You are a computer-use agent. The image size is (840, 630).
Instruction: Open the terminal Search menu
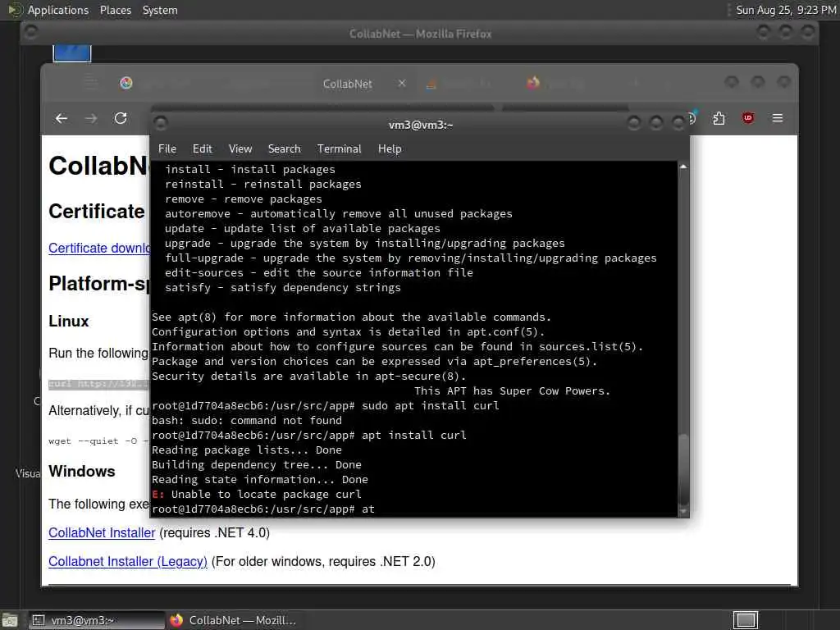pyautogui.click(x=284, y=149)
